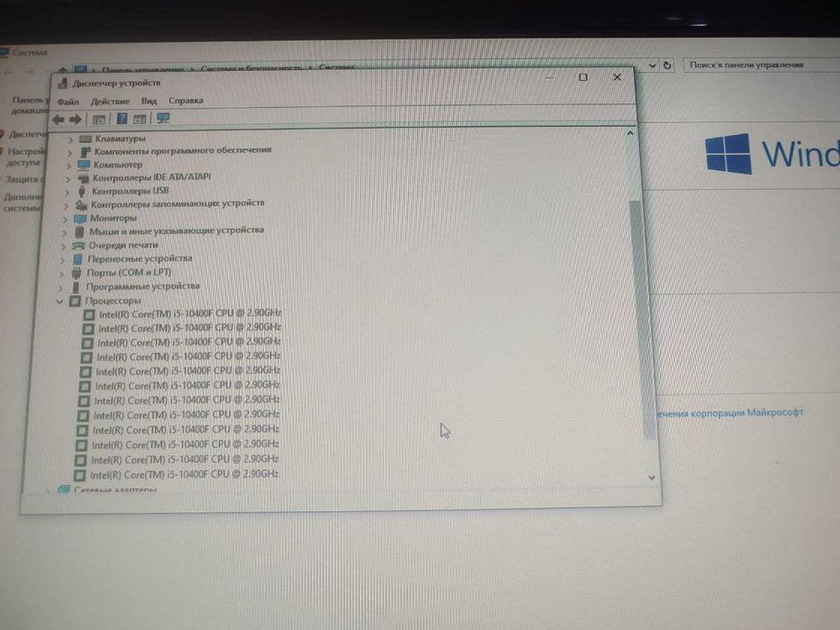Open the Вид menu
The width and height of the screenshot is (840, 630).
coord(149,101)
